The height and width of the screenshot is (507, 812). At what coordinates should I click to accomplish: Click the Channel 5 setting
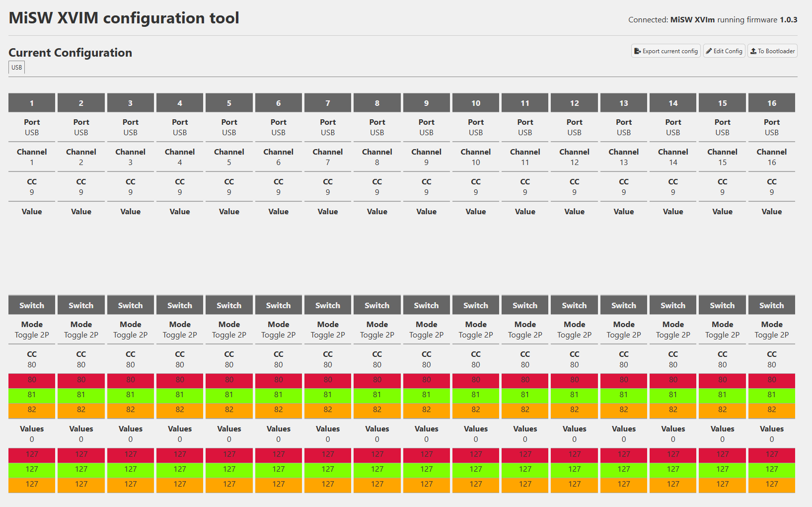click(x=229, y=157)
